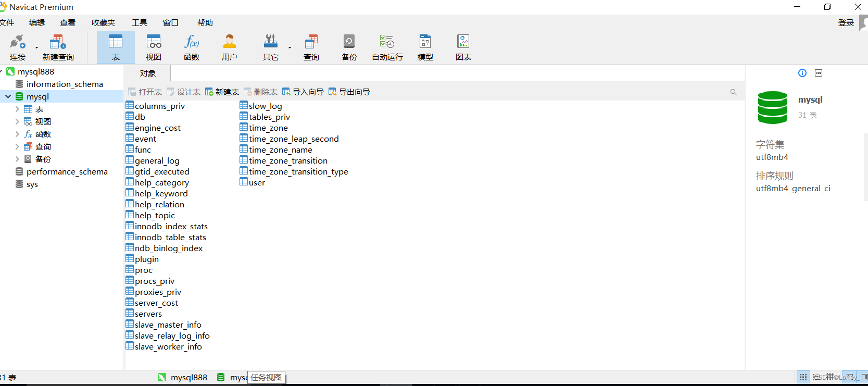Open the 模型 model toolbar icon
868x386 pixels.
click(425, 48)
